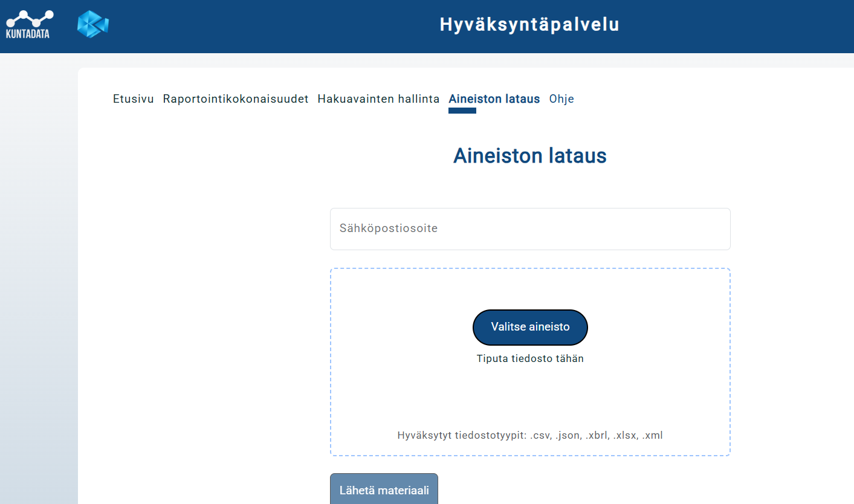Submit with the Lähetä materiaali button
Image resolution: width=854 pixels, height=504 pixels.
coord(384,490)
